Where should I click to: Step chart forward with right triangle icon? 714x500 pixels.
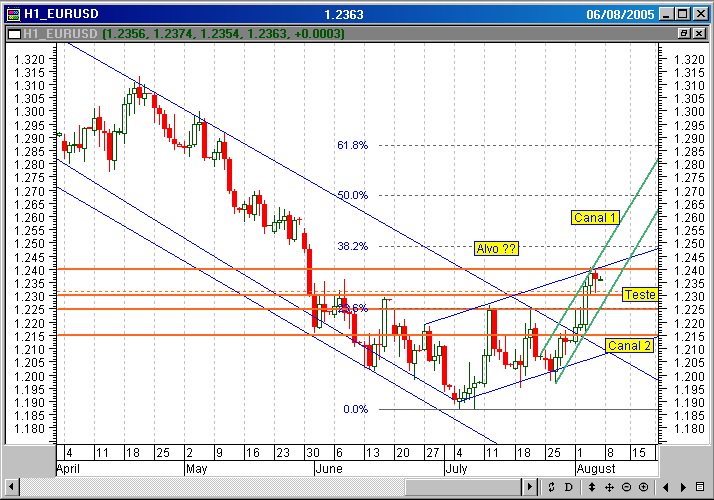click(683, 487)
